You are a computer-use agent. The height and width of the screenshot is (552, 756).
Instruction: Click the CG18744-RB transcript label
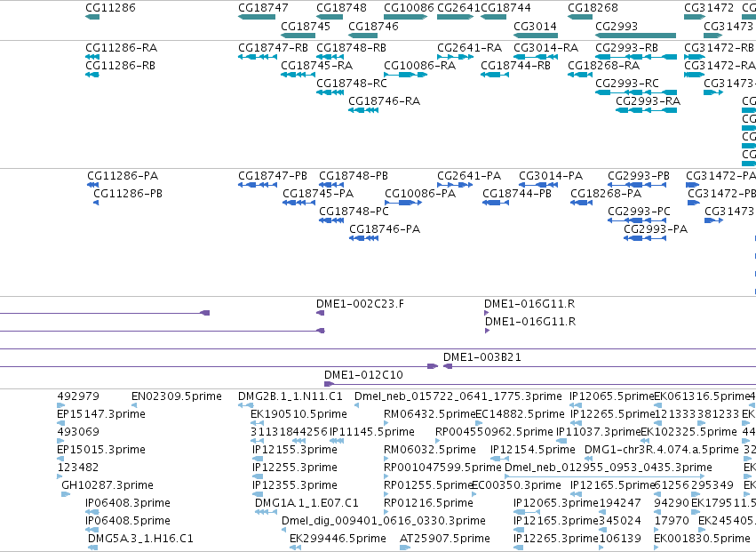click(516, 66)
